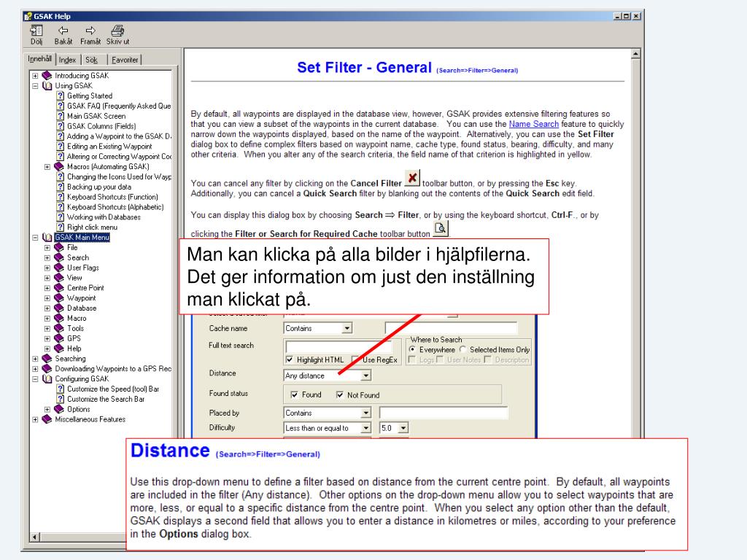Click the Cancel Filter red X icon
This screenshot has width=747, height=560.
412,178
